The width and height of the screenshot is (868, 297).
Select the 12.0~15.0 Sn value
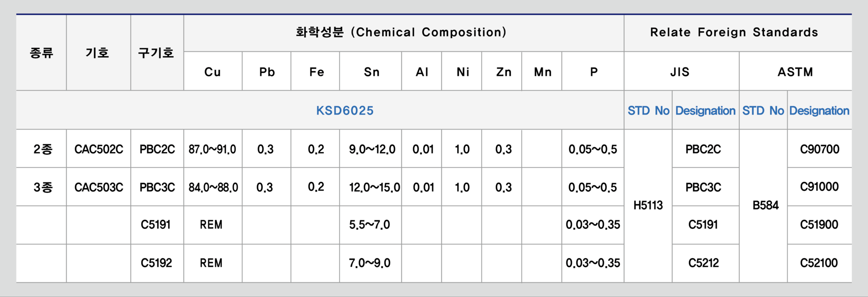point(374,187)
